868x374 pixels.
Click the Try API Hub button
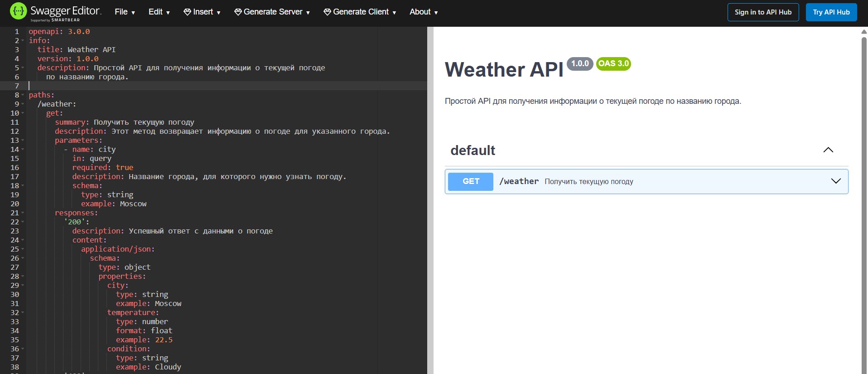[831, 12]
